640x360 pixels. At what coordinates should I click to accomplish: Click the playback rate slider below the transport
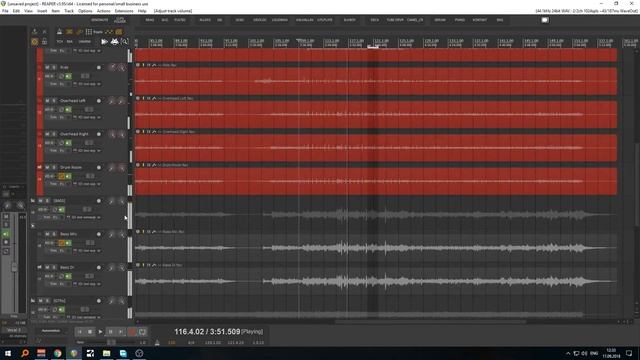tap(111, 342)
